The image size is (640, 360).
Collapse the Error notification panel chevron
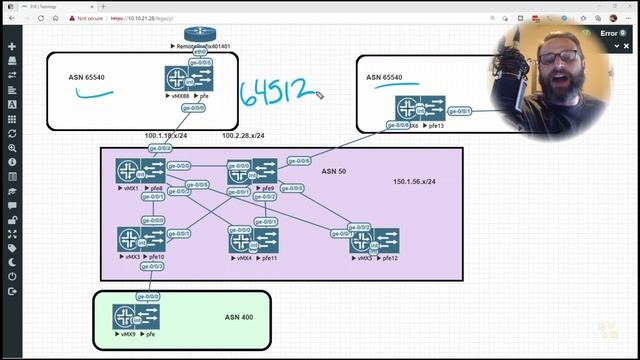617,46
